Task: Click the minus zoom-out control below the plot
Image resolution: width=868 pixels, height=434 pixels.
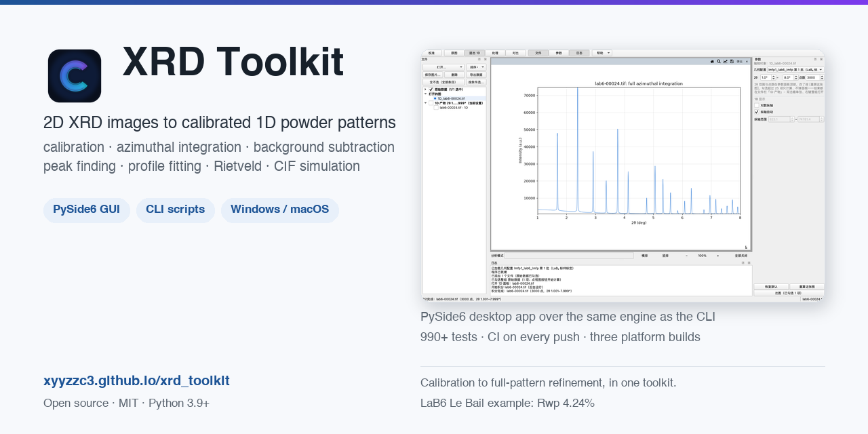Action: pyautogui.click(x=686, y=256)
